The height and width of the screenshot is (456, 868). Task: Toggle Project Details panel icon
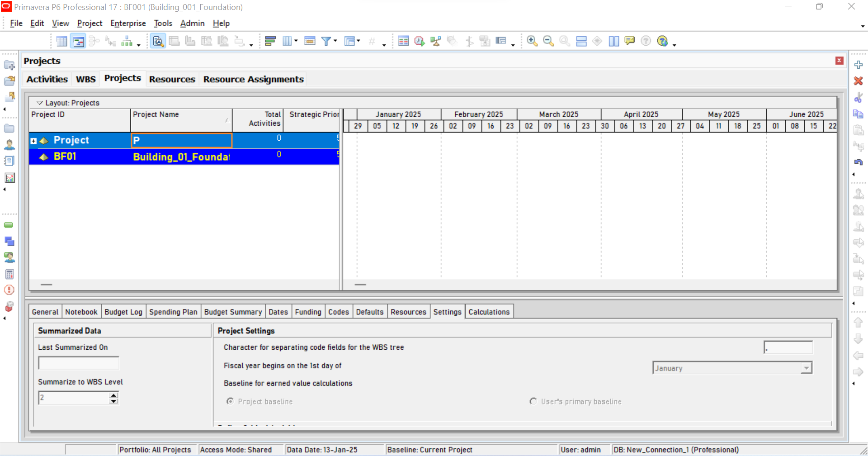pos(158,41)
